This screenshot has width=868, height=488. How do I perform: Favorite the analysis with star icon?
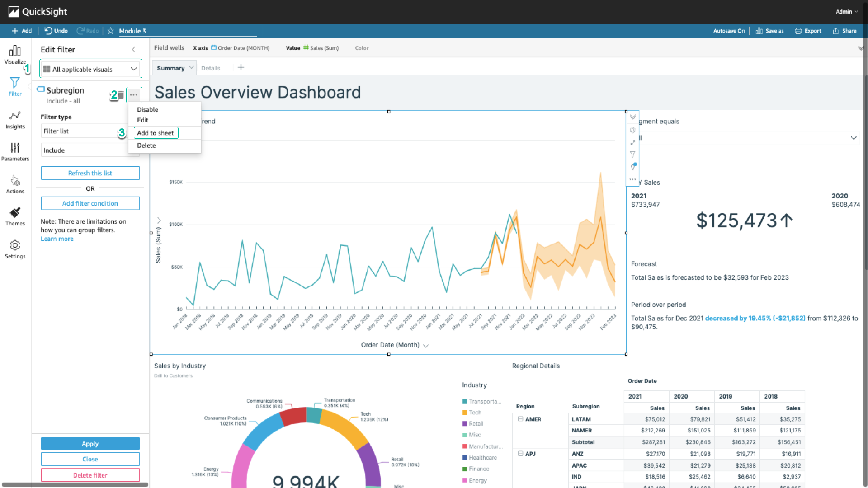[x=110, y=31]
